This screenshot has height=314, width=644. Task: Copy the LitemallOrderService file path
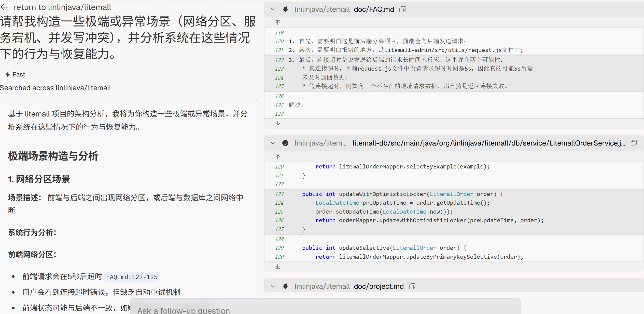[x=634, y=143]
